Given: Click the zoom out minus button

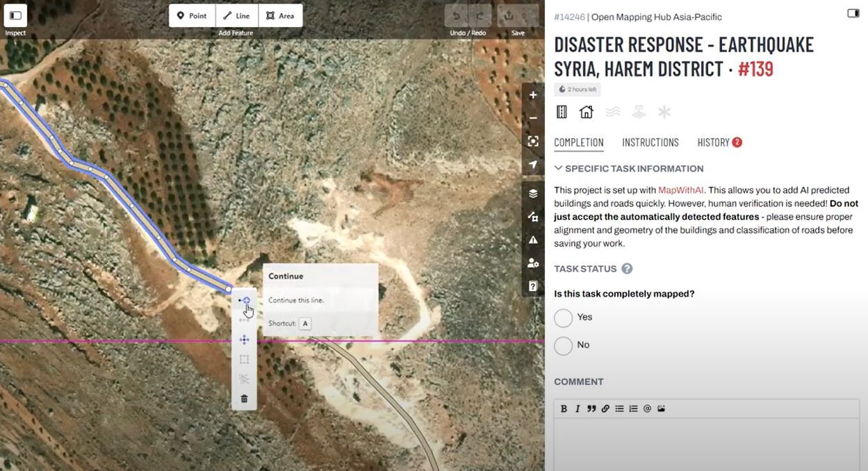Looking at the screenshot, I should tap(533, 118).
